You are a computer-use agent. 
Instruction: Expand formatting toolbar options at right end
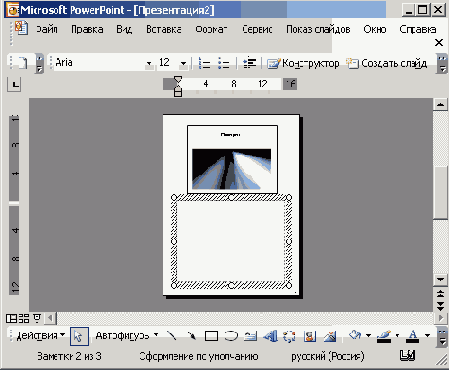[x=442, y=63]
